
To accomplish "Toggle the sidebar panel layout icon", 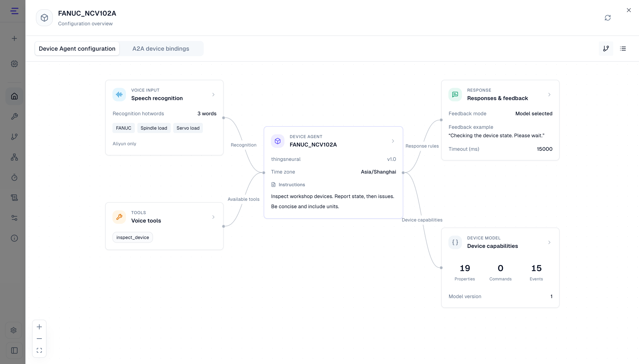I will click(14, 351).
